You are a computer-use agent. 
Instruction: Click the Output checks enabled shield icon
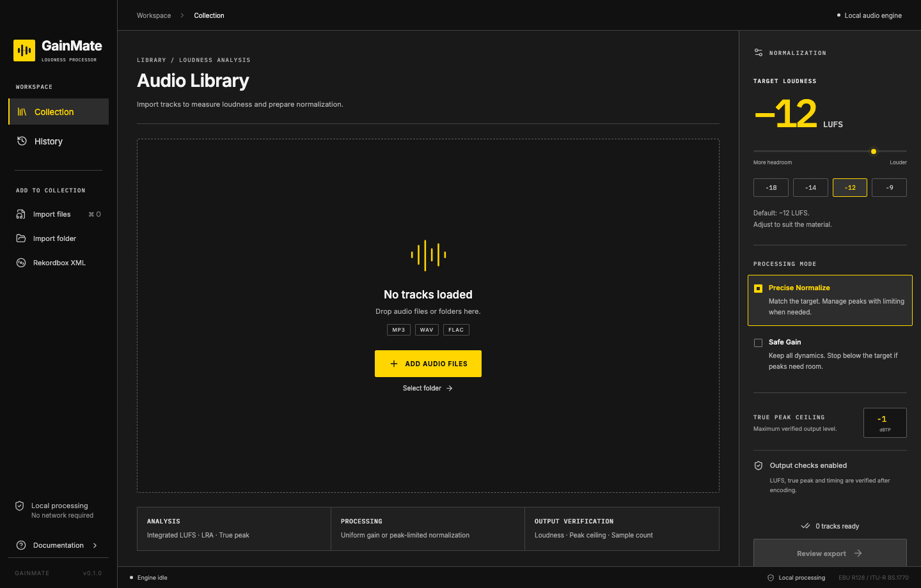pos(759,465)
